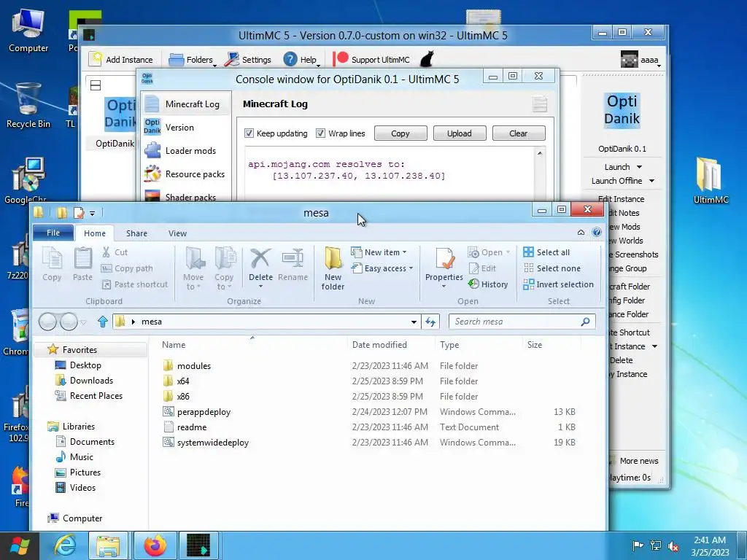
Task: Open the address bar history dropdown
Action: (414, 322)
